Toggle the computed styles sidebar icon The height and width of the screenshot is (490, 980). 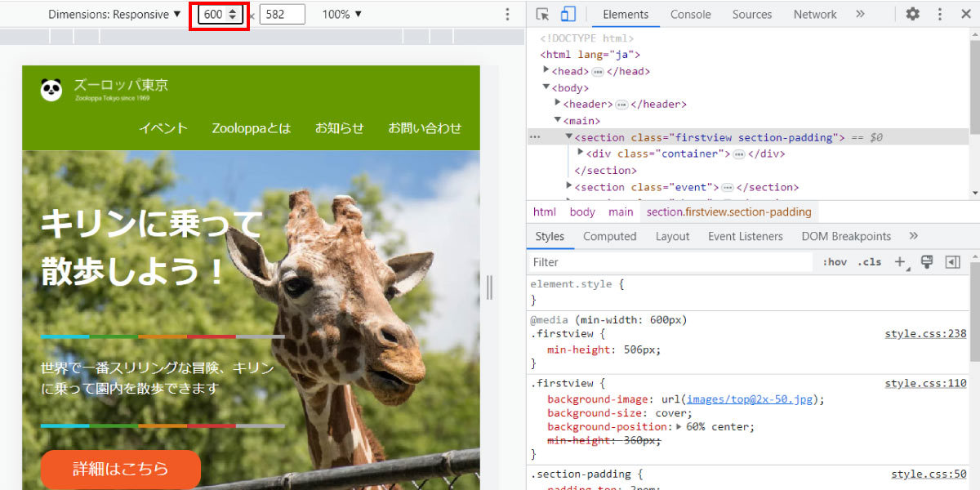(952, 262)
